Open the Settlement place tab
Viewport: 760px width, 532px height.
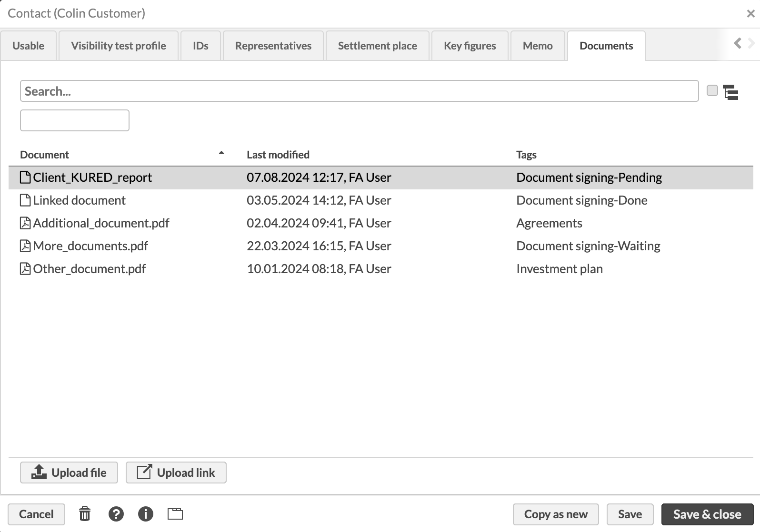click(378, 46)
